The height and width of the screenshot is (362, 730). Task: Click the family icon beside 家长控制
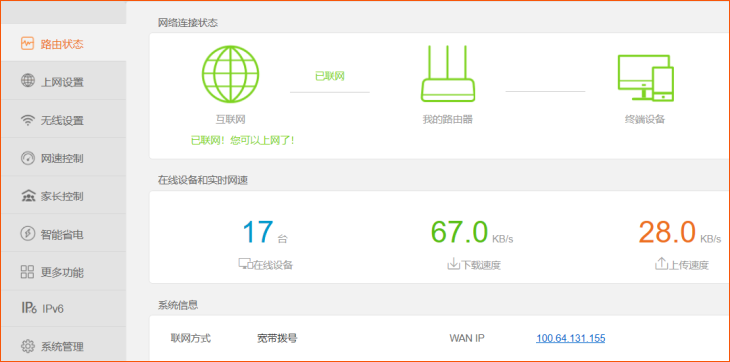[x=27, y=196]
